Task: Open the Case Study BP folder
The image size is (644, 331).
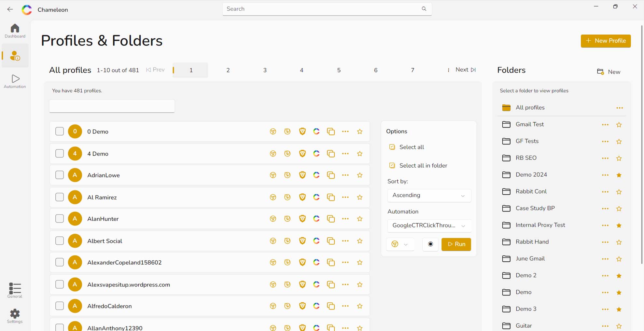Action: 535,208
